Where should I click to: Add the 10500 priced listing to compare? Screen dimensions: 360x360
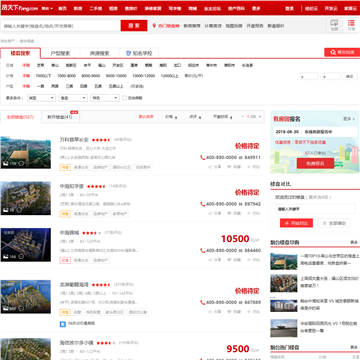click(x=253, y=260)
